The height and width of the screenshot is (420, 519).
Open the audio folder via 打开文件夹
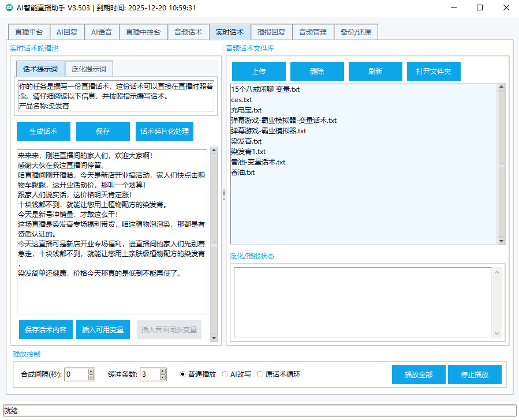pyautogui.click(x=434, y=71)
